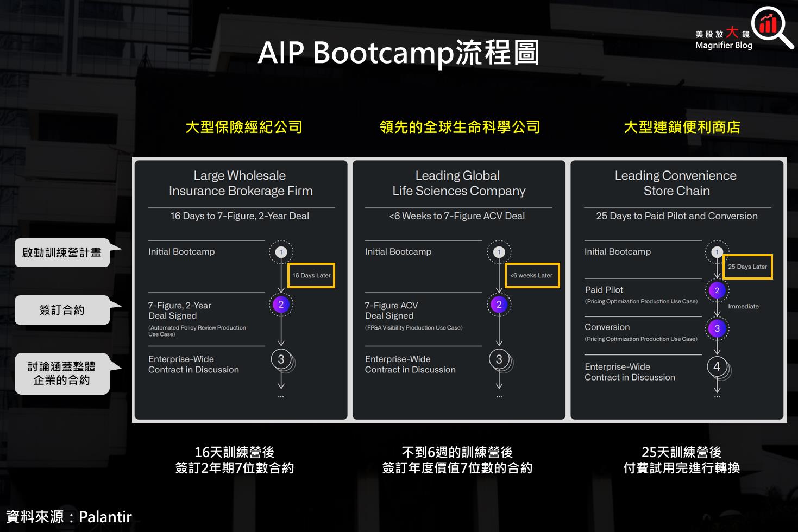798x532 pixels.
Task: Select purple step 2 circle in Life Sciences panel
Action: click(x=499, y=305)
